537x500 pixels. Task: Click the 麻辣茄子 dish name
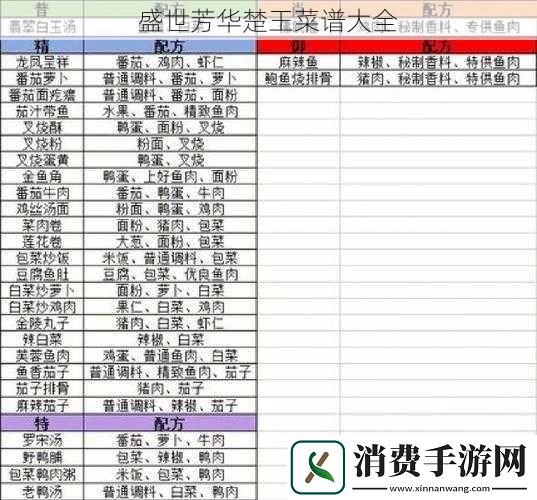click(42, 405)
